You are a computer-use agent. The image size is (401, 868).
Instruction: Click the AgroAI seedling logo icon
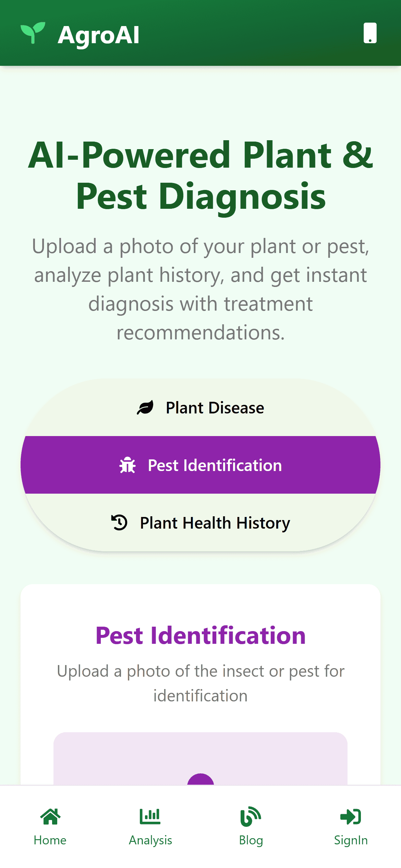33,33
